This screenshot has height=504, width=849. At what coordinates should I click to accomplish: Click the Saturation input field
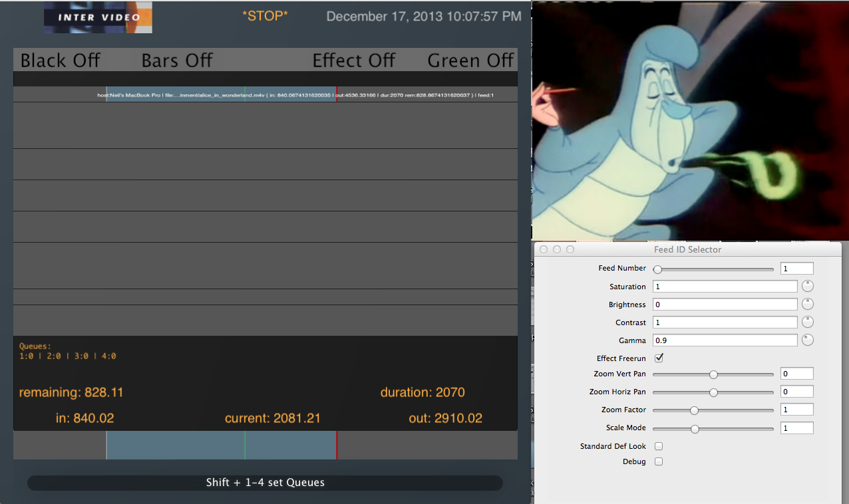coord(725,287)
